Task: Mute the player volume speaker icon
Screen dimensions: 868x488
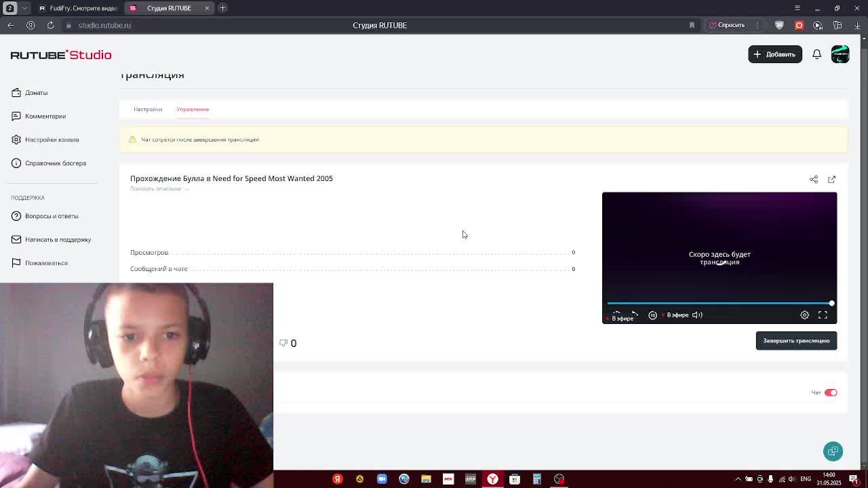Action: [697, 315]
